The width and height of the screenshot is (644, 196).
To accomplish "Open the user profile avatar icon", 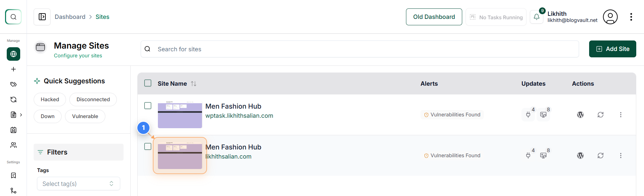I will [x=610, y=17].
